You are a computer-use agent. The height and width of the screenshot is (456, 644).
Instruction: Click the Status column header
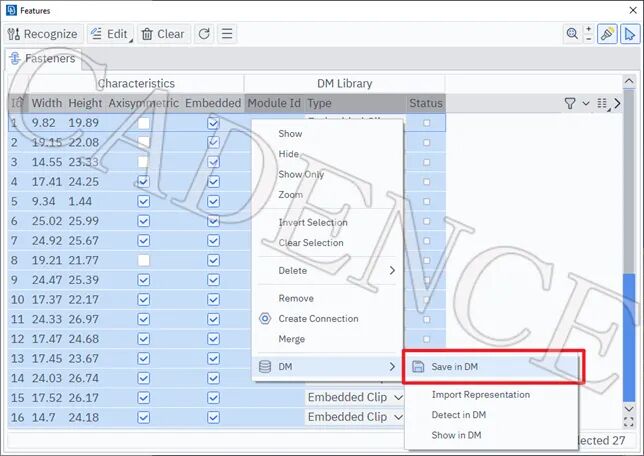(426, 103)
